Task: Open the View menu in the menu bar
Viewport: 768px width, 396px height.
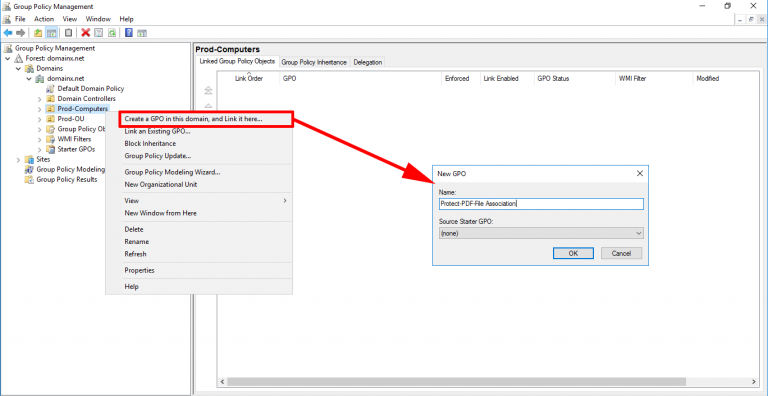Action: (x=70, y=19)
